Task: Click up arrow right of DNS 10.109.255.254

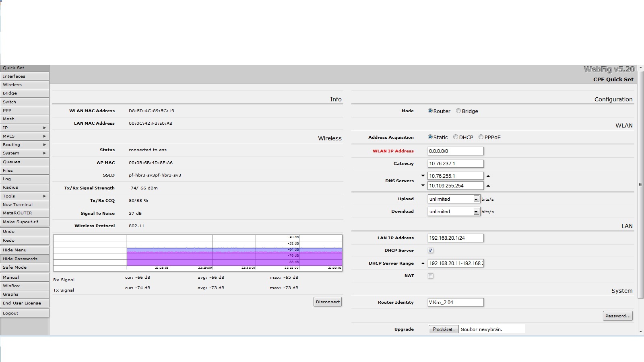Action: pyautogui.click(x=488, y=186)
